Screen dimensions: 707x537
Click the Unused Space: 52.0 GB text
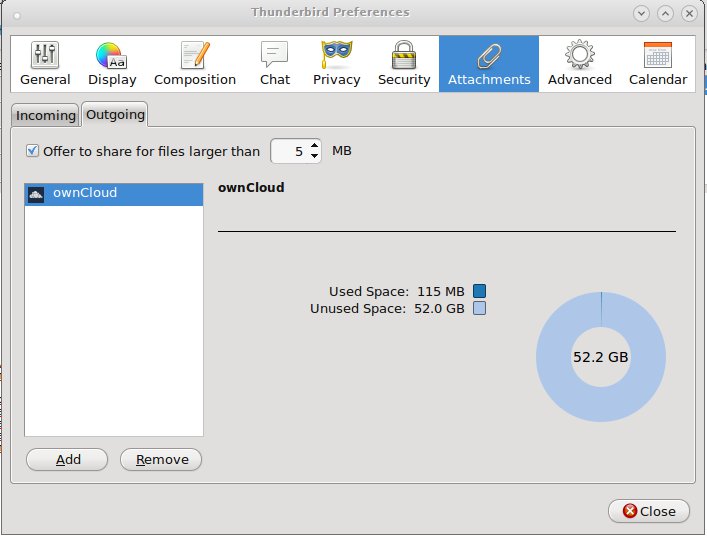[387, 309]
